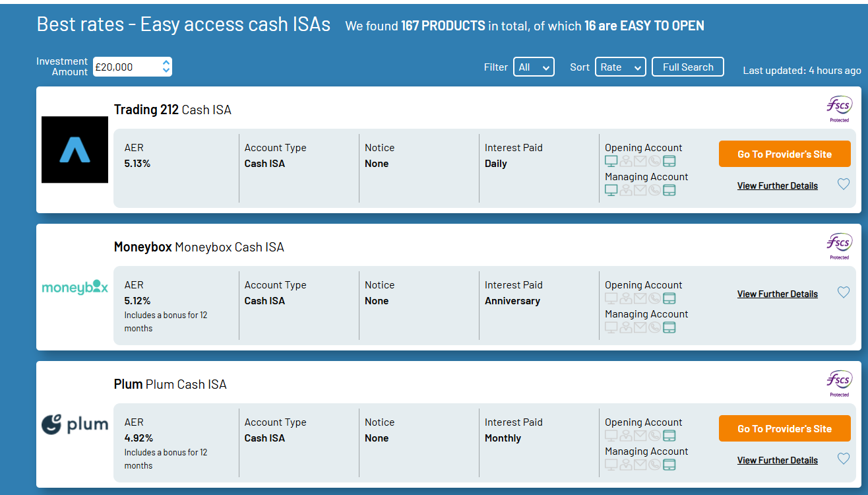Click the 5.12% AER value
Image resolution: width=868 pixels, height=495 pixels.
point(137,301)
